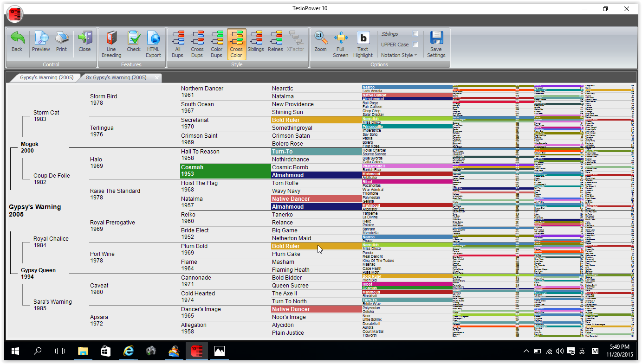
Task: Click Raise The Standard 1978
Action: (115, 194)
